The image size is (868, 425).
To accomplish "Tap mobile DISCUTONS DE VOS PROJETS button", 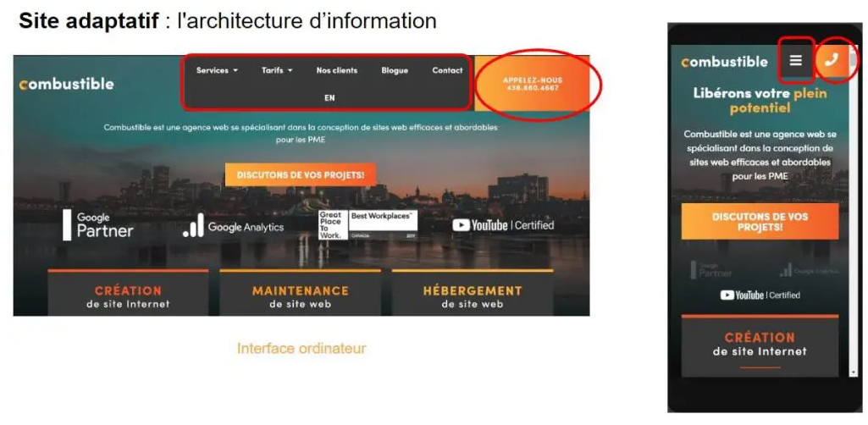I will click(x=760, y=222).
